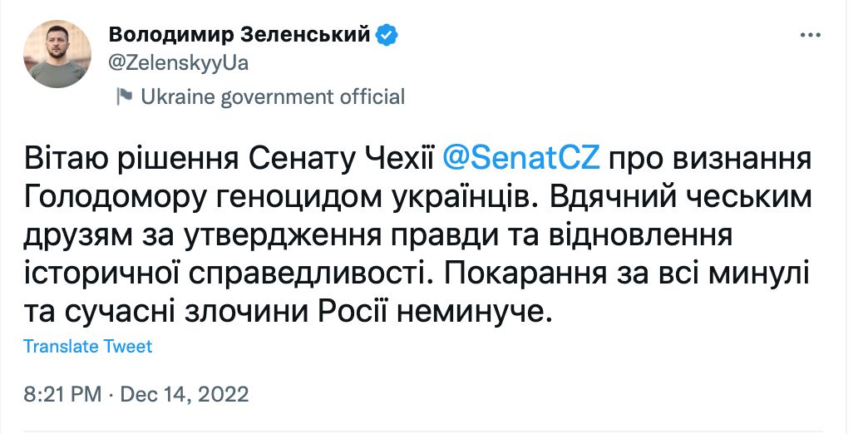Click the "Ukraine government official" label
The width and height of the screenshot is (868, 434).
pos(273,97)
